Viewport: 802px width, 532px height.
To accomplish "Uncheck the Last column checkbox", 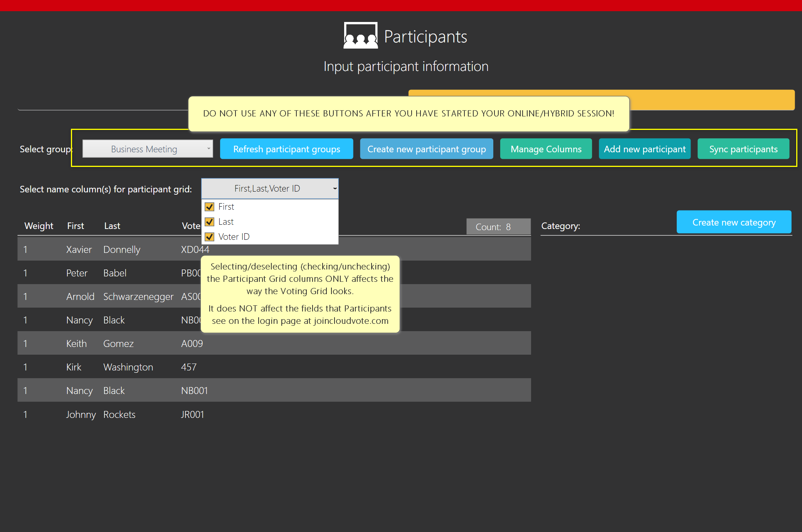I will [x=210, y=222].
